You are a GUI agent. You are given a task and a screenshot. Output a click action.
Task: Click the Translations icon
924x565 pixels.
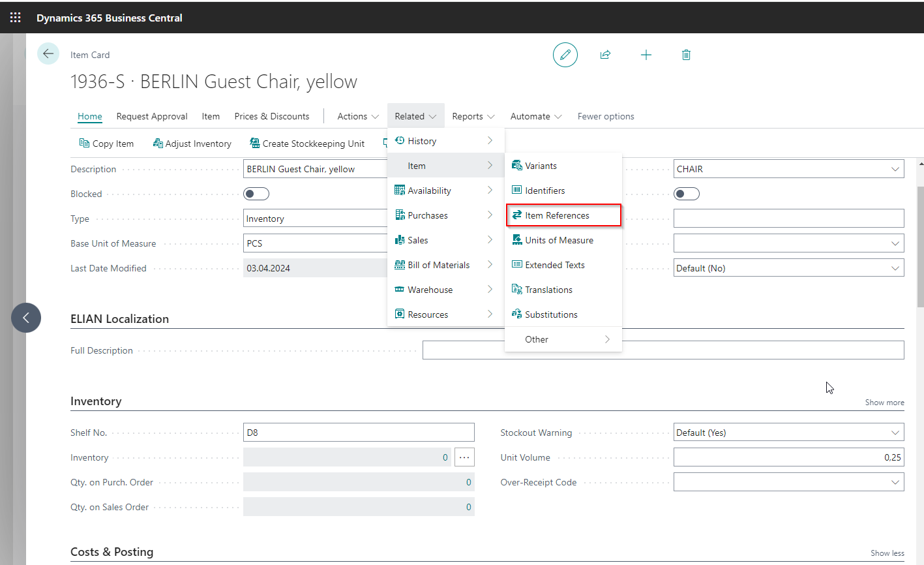(517, 289)
